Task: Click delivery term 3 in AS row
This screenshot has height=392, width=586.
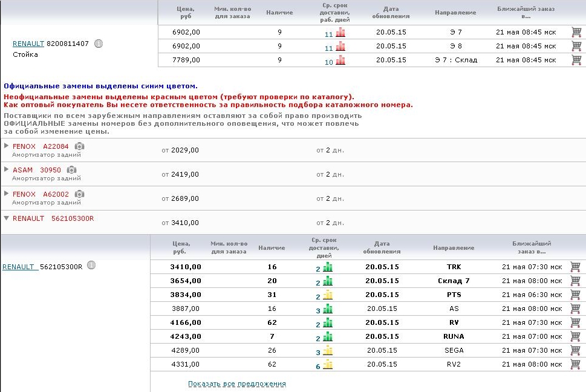Action: tap(318, 311)
